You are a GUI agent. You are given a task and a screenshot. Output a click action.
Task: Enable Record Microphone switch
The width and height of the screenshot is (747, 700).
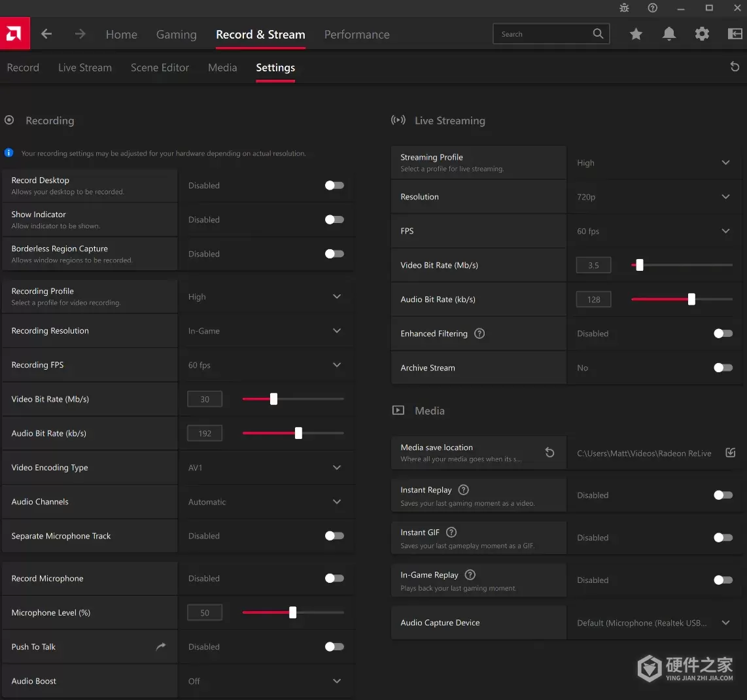pos(334,578)
